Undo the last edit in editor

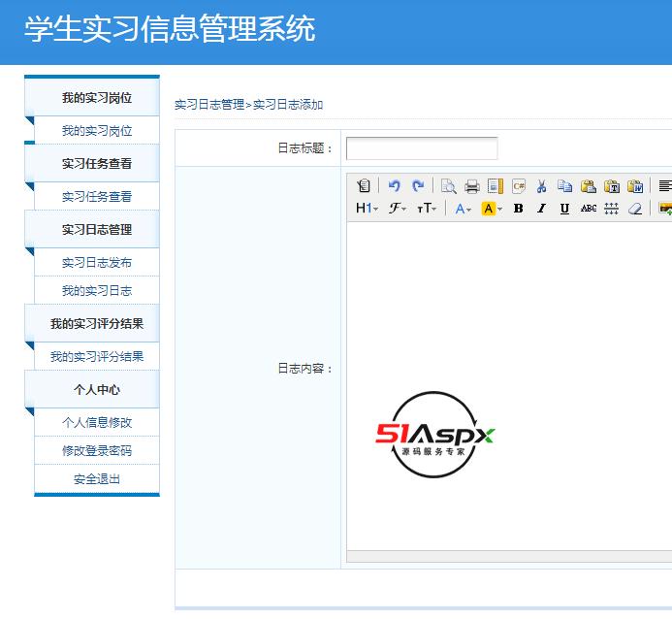(395, 185)
